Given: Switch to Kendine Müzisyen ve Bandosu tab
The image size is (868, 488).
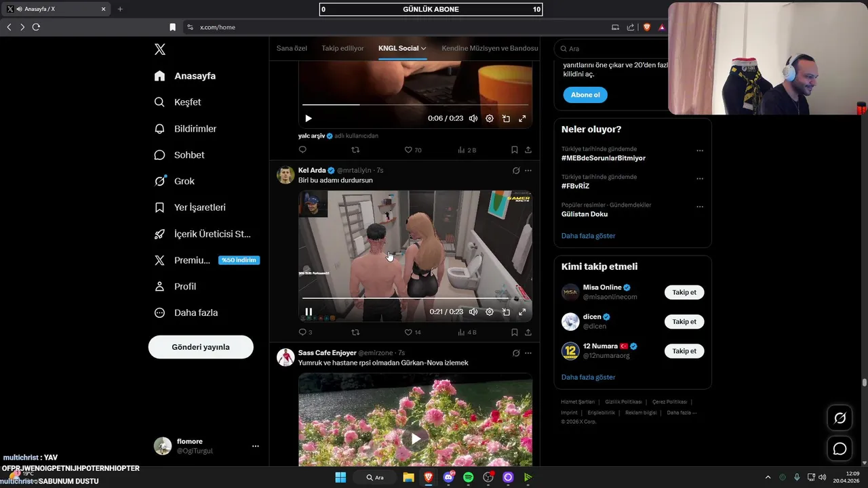Looking at the screenshot, I should pyautogui.click(x=490, y=48).
